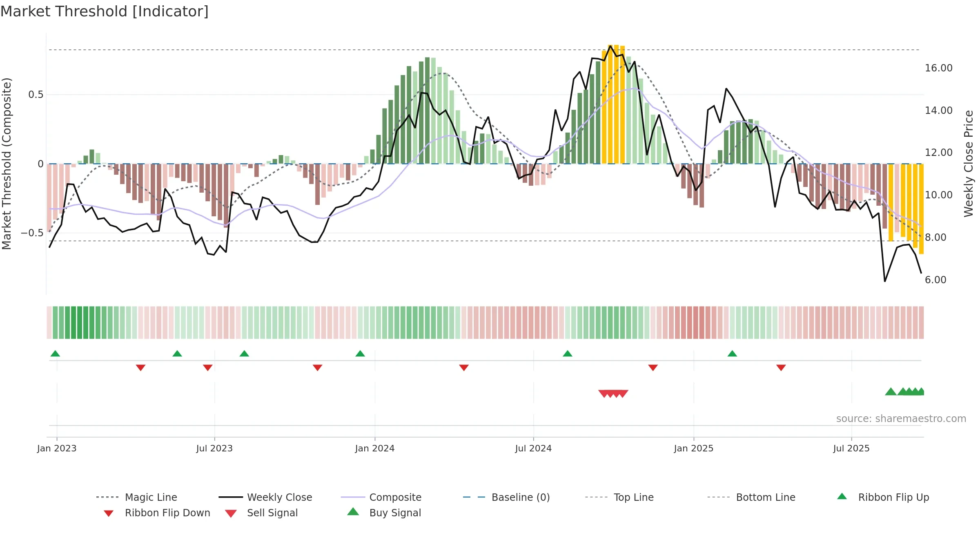980x551 pixels.
Task: Click the ribbon flip up marker after Jul 2024
Action: (568, 353)
